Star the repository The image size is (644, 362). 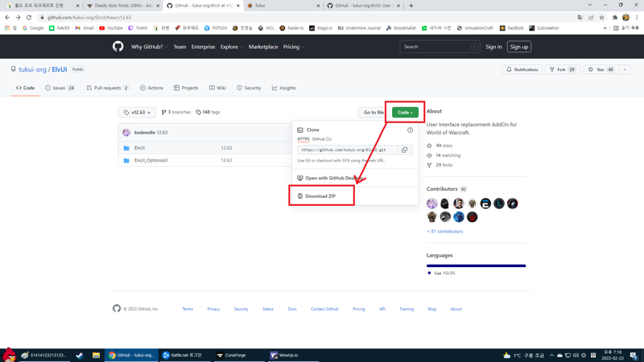click(601, 69)
